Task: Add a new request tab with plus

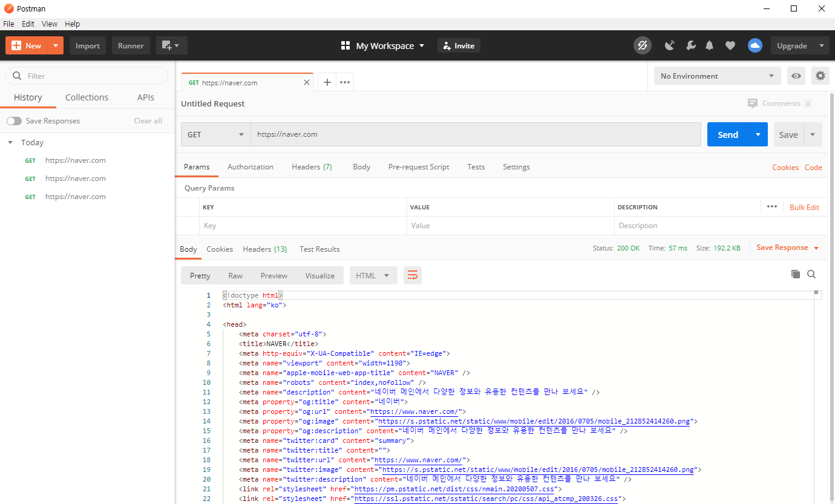Action: point(327,82)
